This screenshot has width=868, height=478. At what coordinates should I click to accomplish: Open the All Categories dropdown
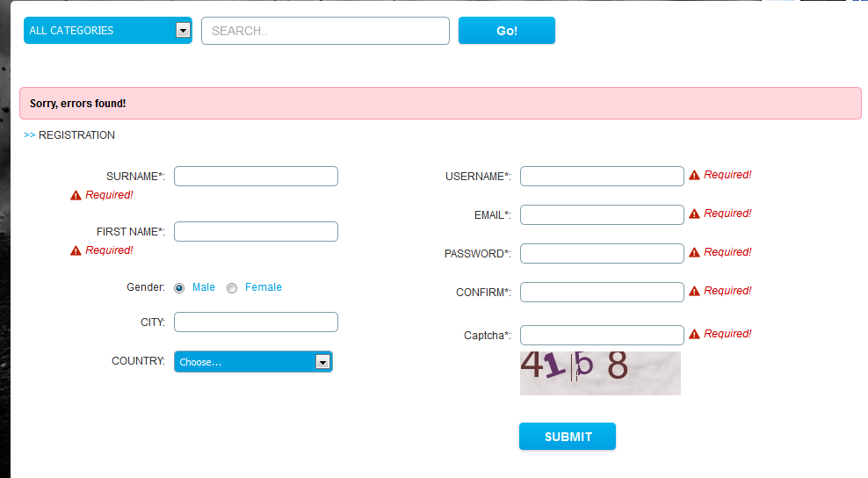(x=107, y=31)
